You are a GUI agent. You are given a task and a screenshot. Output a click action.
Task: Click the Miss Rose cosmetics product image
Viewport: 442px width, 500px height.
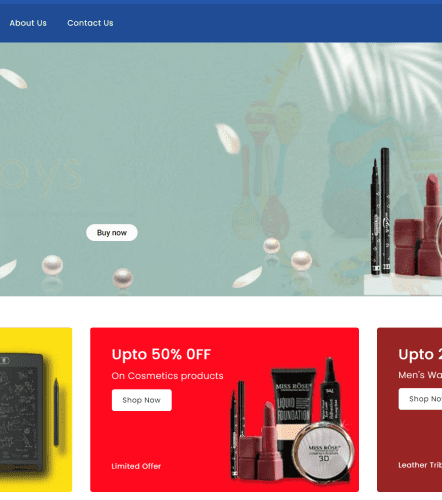[x=292, y=420]
